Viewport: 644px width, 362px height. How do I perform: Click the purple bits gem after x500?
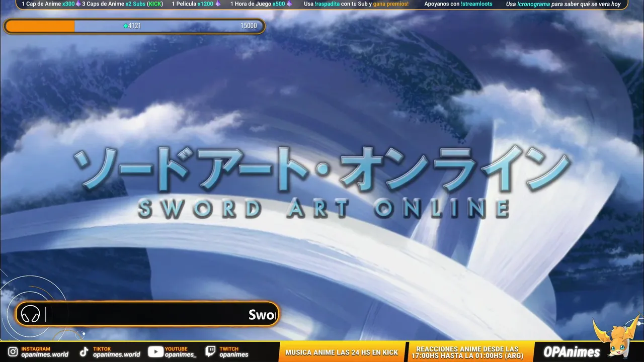point(289,4)
